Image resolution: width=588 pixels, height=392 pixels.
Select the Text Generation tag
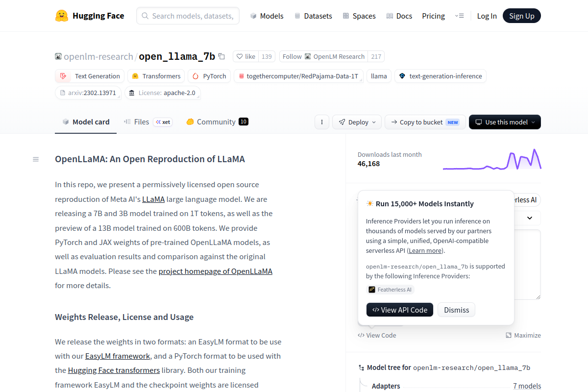click(90, 76)
